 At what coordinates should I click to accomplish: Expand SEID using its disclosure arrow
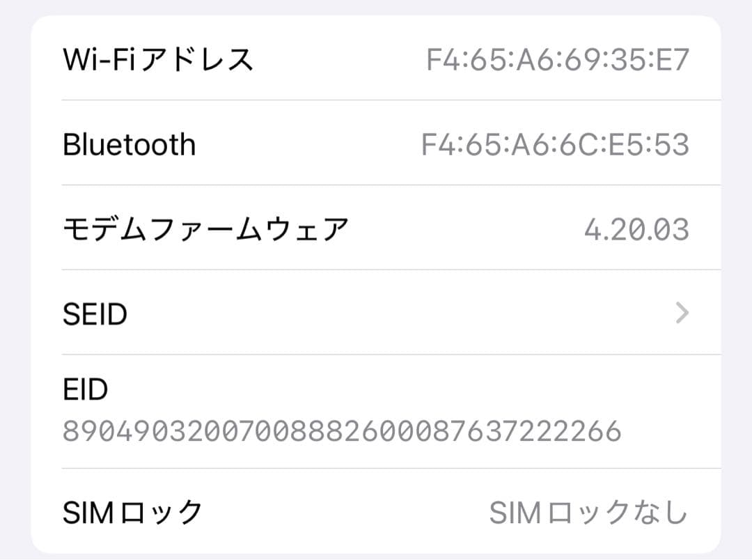coord(681,313)
